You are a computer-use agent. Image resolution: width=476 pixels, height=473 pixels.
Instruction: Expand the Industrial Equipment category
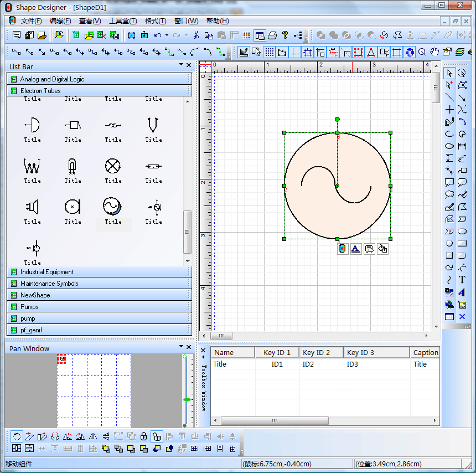tap(46, 272)
